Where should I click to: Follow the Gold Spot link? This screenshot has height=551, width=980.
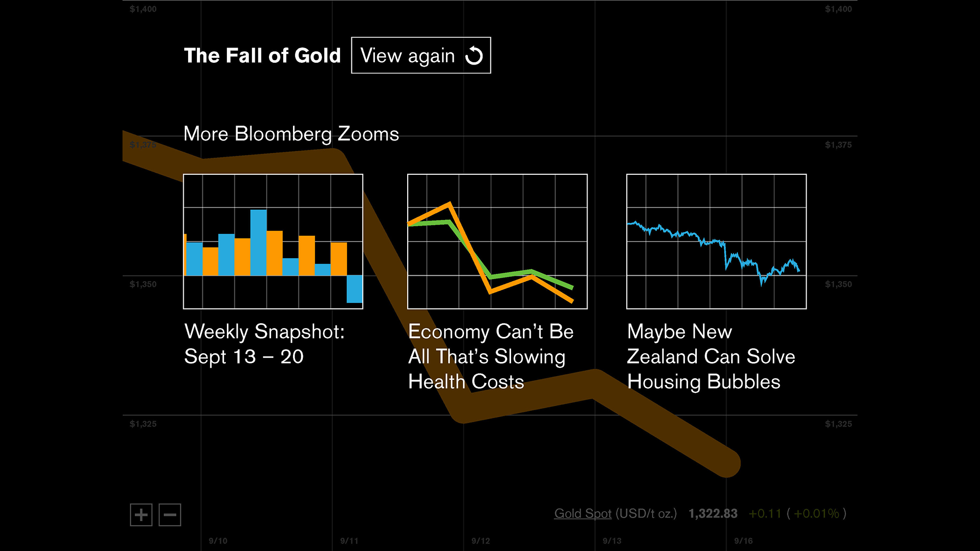pos(583,513)
